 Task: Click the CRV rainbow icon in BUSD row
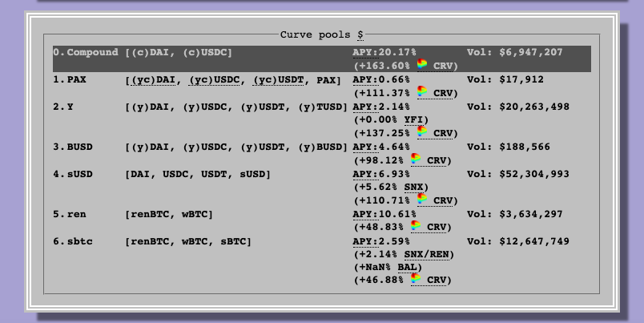click(416, 159)
